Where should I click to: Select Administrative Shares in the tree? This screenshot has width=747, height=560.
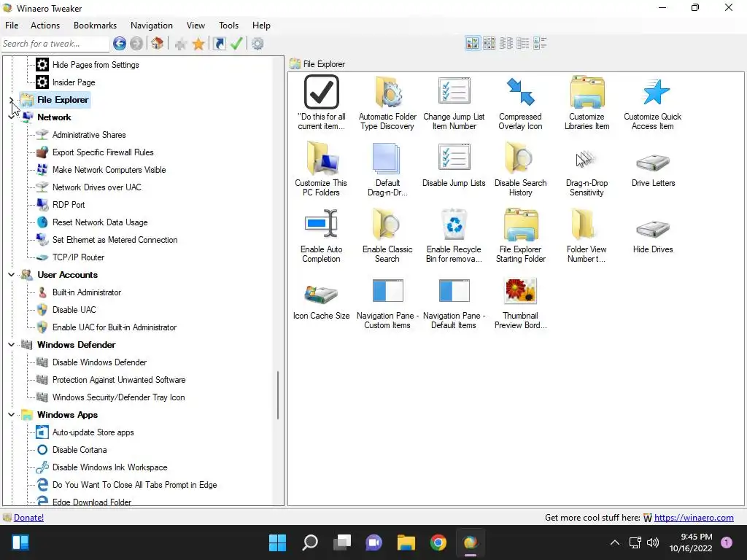click(x=89, y=135)
